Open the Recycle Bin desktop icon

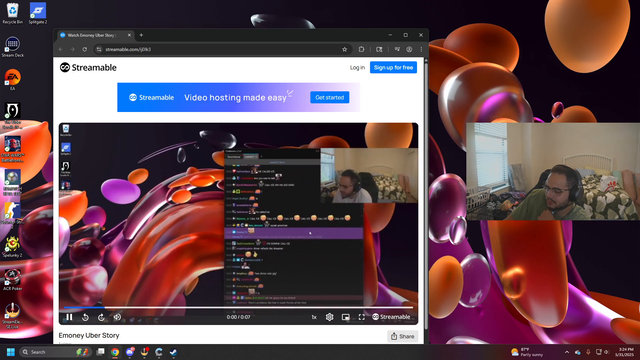[13, 13]
